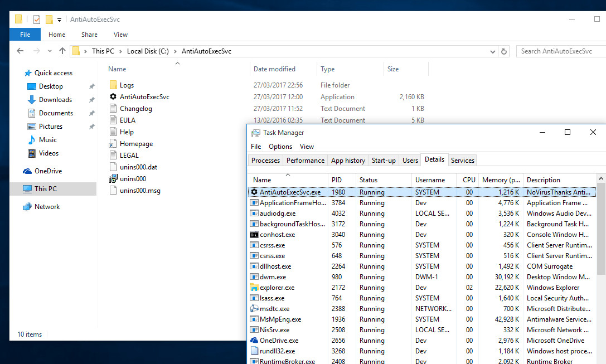The image size is (606, 364).
Task: Select the AntiAutoExecSvc.exe process gear icon
Action: tap(254, 192)
